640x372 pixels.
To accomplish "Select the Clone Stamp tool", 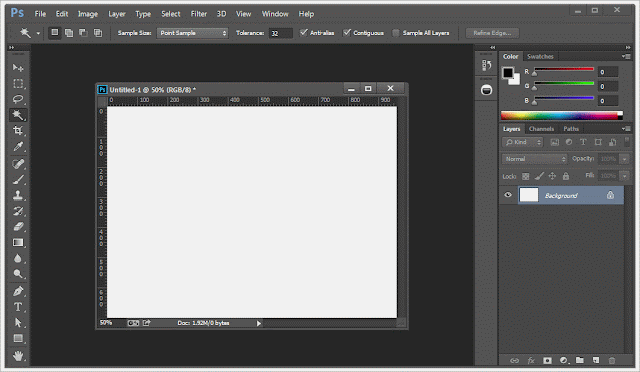I will click(x=18, y=195).
